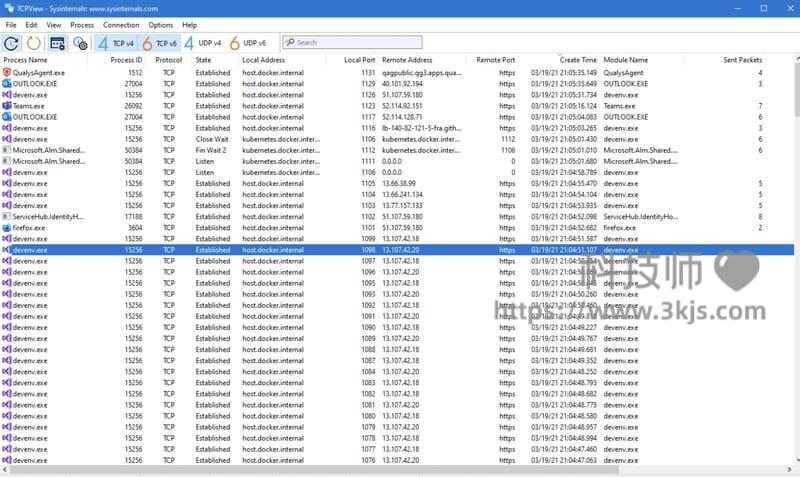Click inside the Search field
This screenshot has width=800, height=477.
353,42
